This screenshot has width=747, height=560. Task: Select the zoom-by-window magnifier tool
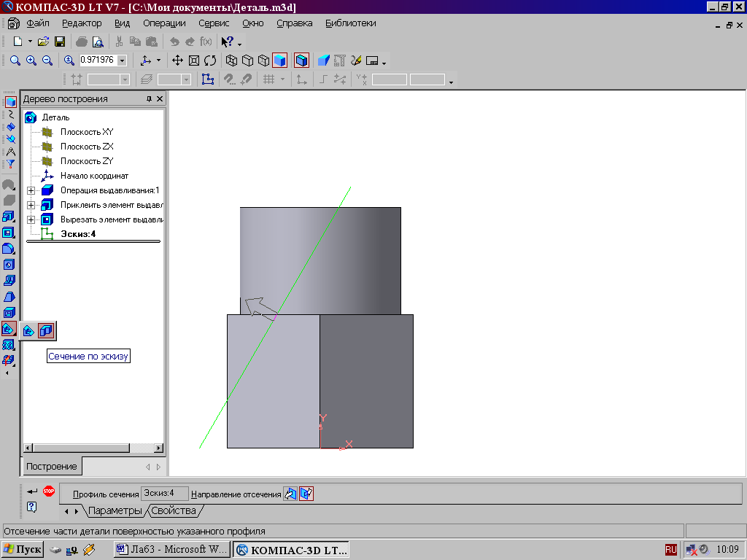(15, 61)
